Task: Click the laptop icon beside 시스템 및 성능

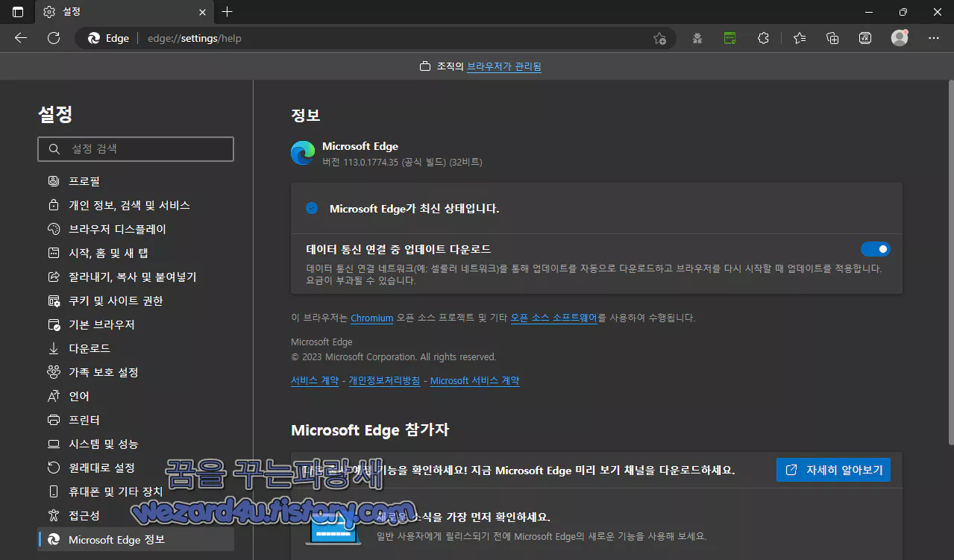Action: coord(54,444)
